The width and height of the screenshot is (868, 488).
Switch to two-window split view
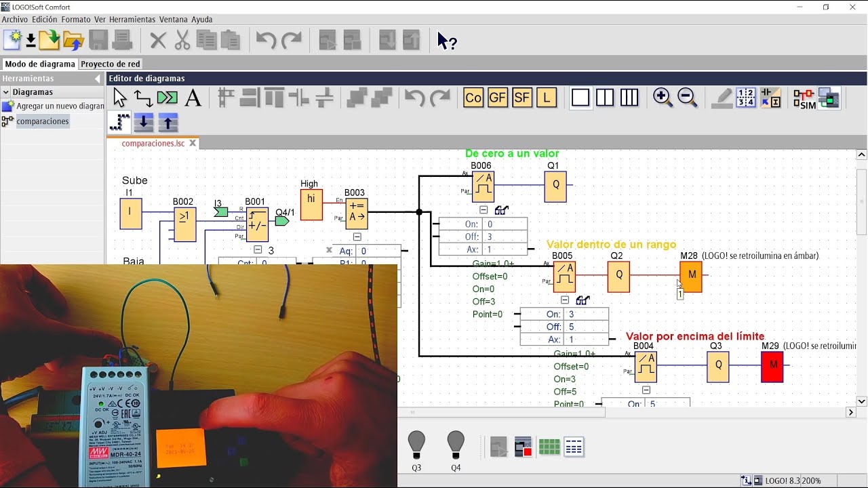point(605,98)
